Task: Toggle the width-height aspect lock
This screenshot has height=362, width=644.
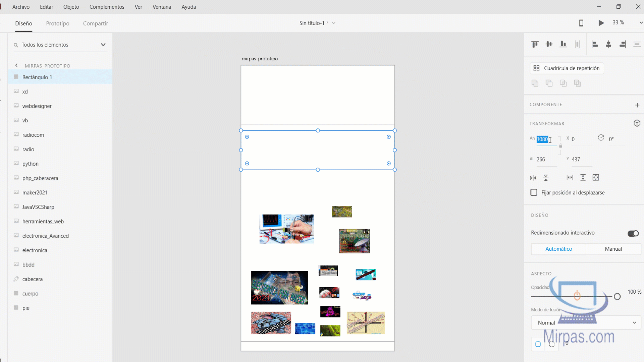Action: click(560, 146)
